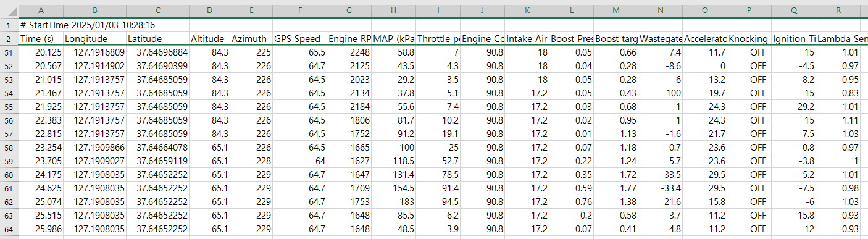Select row 64 header
The height and width of the screenshot is (239, 868).
pos(9,229)
